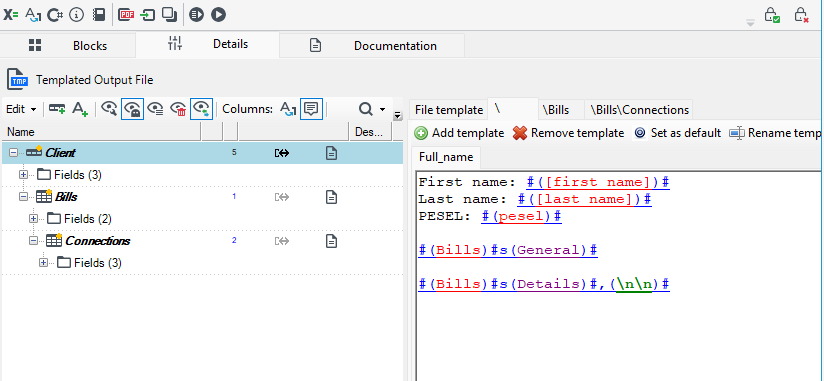824x381 pixels.
Task: Click the red PDF export icon
Action: click(126, 15)
